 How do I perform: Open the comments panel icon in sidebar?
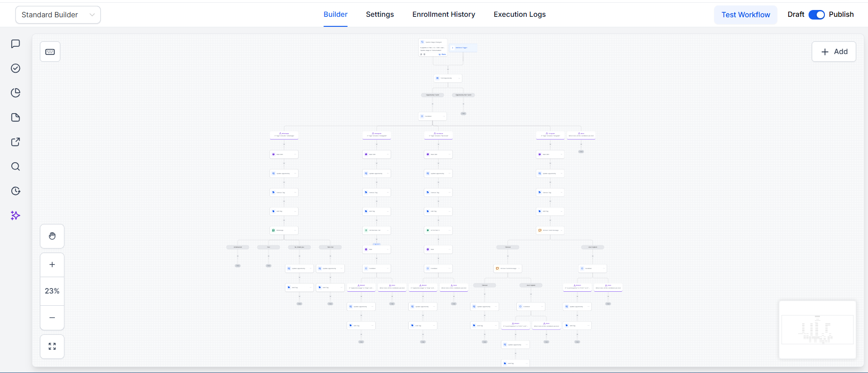point(15,44)
